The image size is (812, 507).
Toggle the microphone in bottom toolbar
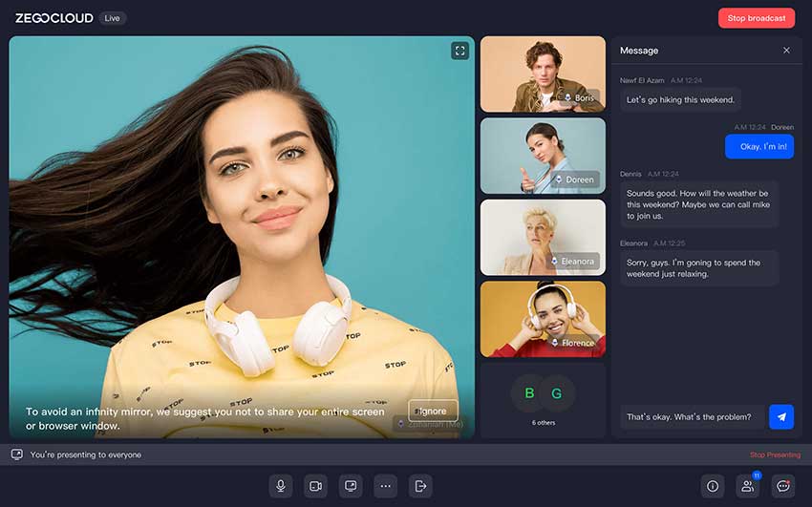[x=281, y=486]
